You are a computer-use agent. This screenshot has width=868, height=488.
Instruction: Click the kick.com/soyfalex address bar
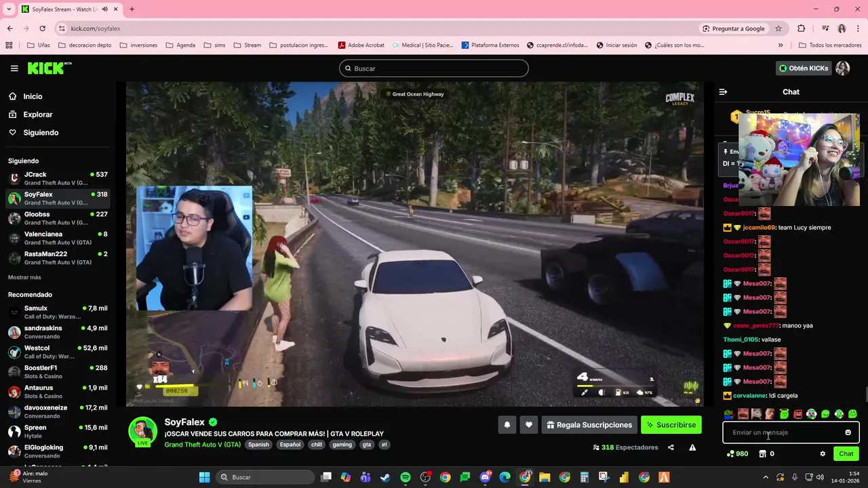point(96,28)
